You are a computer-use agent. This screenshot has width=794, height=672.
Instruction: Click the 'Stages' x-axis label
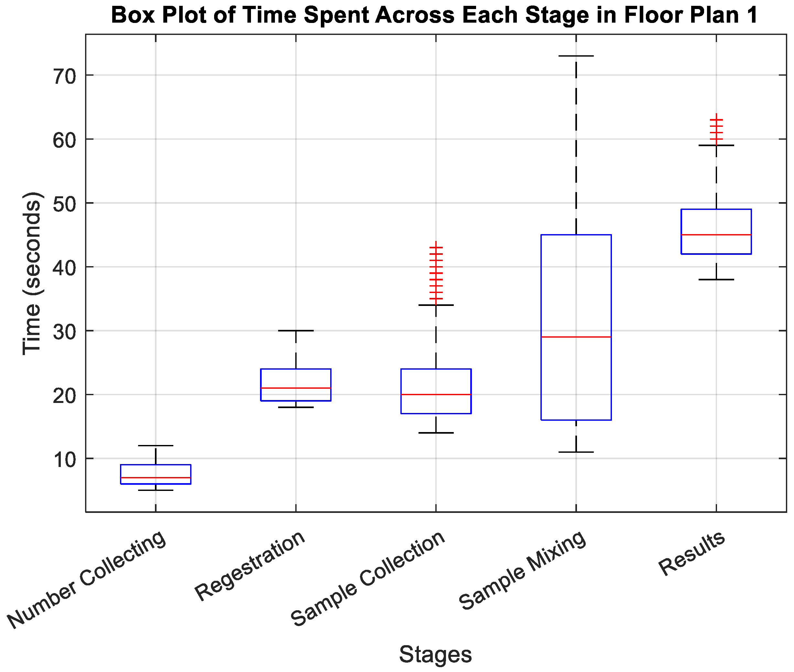(435, 655)
